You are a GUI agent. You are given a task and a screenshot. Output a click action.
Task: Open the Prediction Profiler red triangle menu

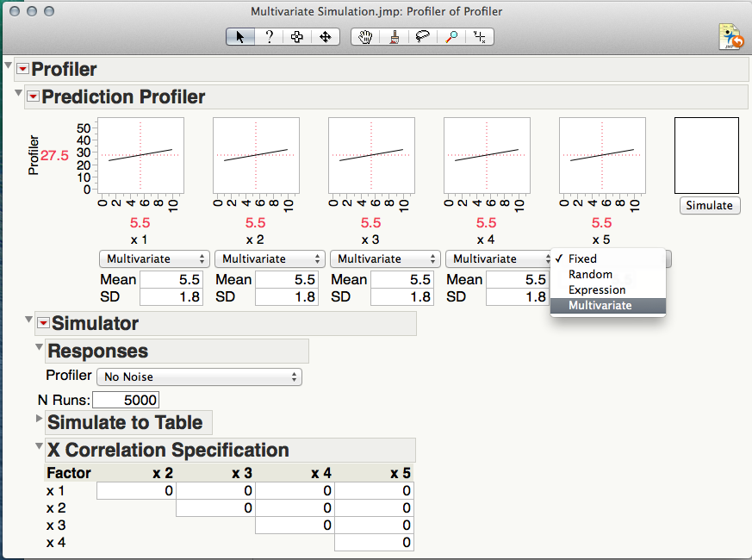coord(33,96)
